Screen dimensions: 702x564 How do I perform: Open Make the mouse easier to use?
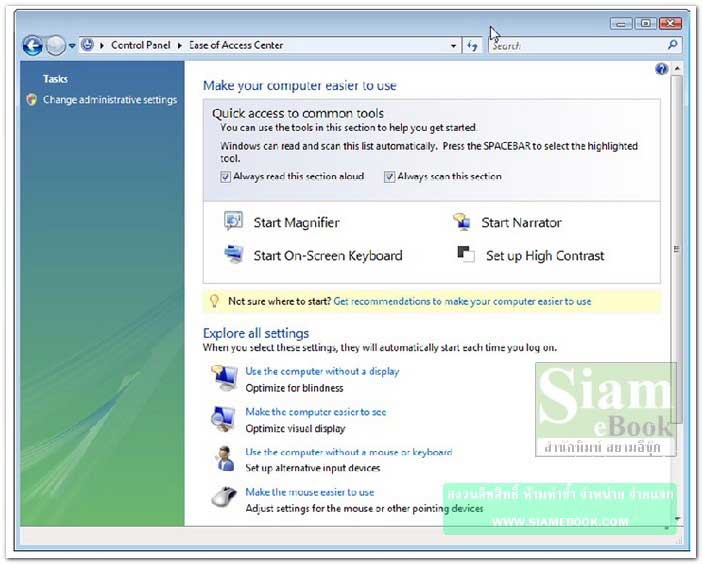click(x=309, y=492)
